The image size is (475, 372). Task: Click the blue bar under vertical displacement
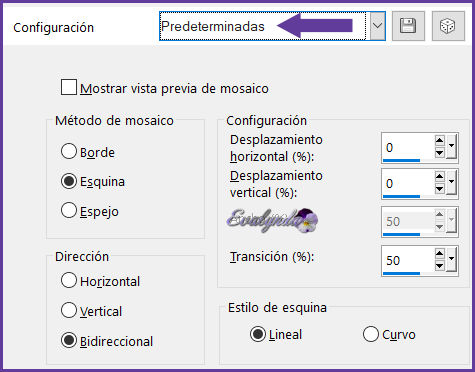tap(401, 196)
